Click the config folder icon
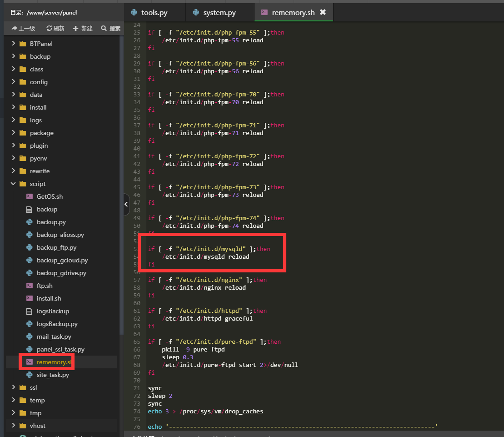Screen dimensions: 504x437 pyautogui.click(x=23, y=82)
